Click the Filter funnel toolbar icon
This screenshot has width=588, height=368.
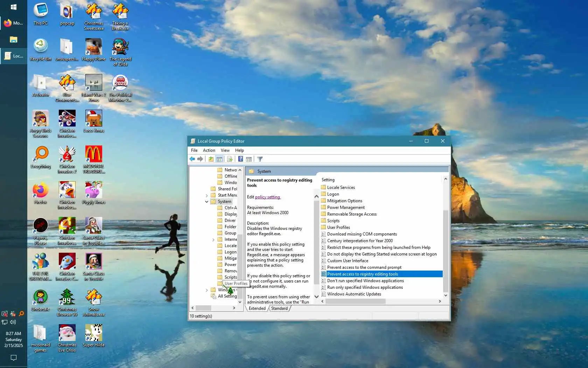[x=260, y=159]
